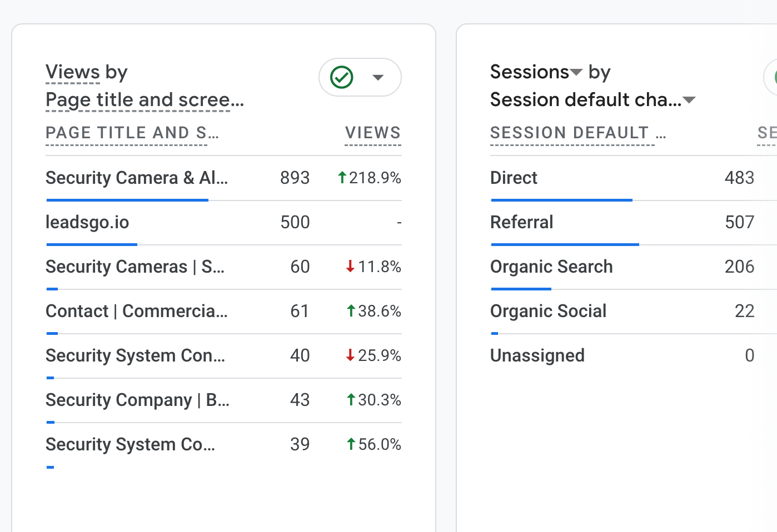This screenshot has width=777, height=532.
Task: Open the Session default channel dimension dropdown
Action: coord(689,100)
